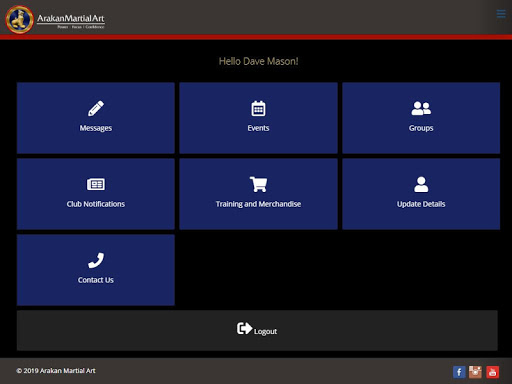
Task: Select the Messages tile label
Action: (96, 128)
